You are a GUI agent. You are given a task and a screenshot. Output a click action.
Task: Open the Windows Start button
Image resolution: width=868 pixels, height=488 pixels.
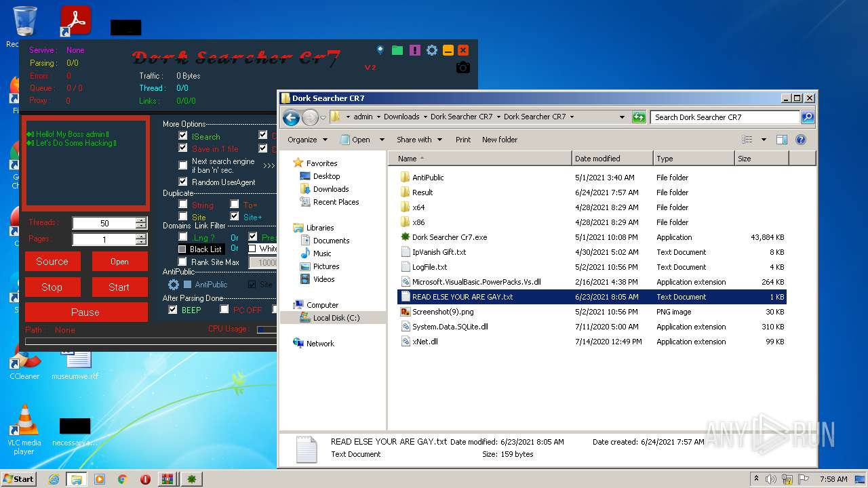(x=18, y=479)
